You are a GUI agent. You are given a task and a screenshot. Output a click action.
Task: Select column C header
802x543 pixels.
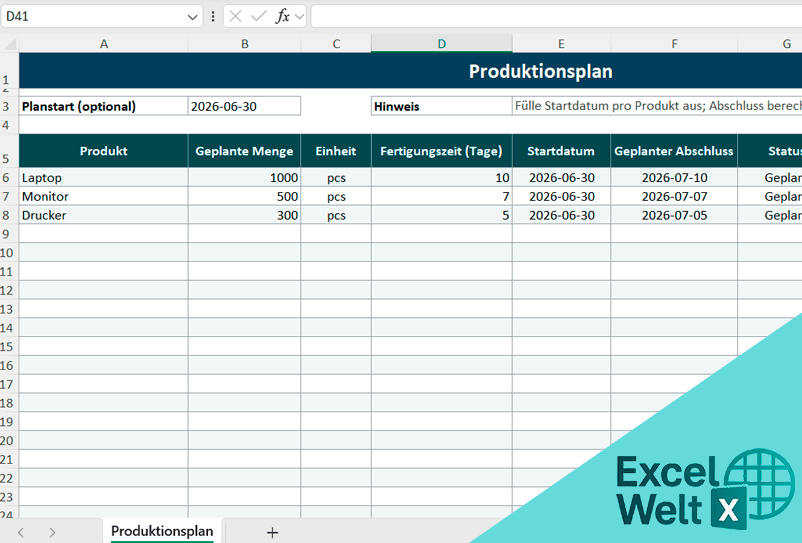point(336,44)
